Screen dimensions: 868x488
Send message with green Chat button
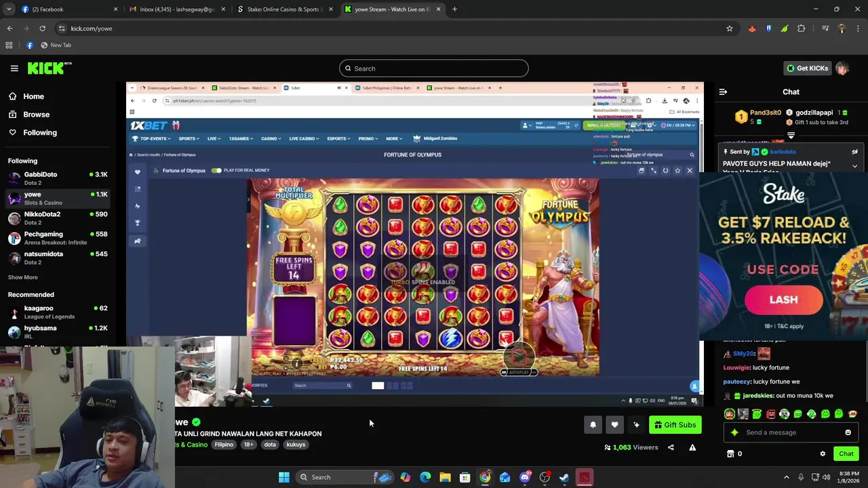click(846, 454)
